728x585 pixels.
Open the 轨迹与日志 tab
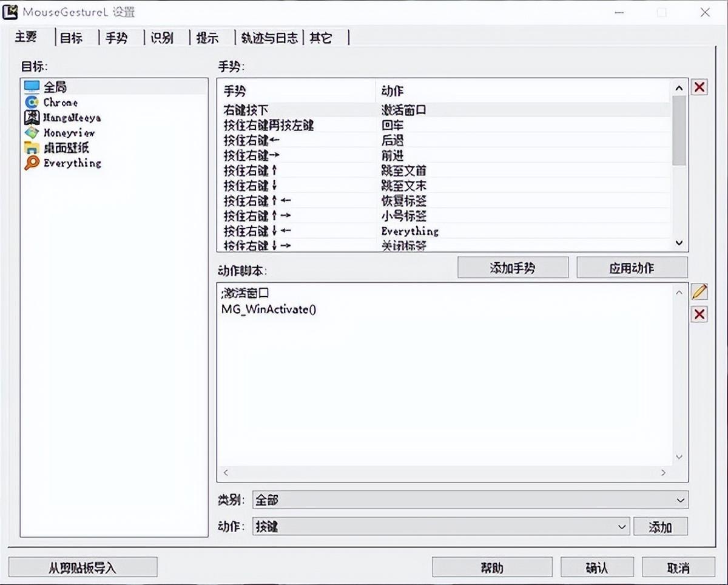click(269, 38)
